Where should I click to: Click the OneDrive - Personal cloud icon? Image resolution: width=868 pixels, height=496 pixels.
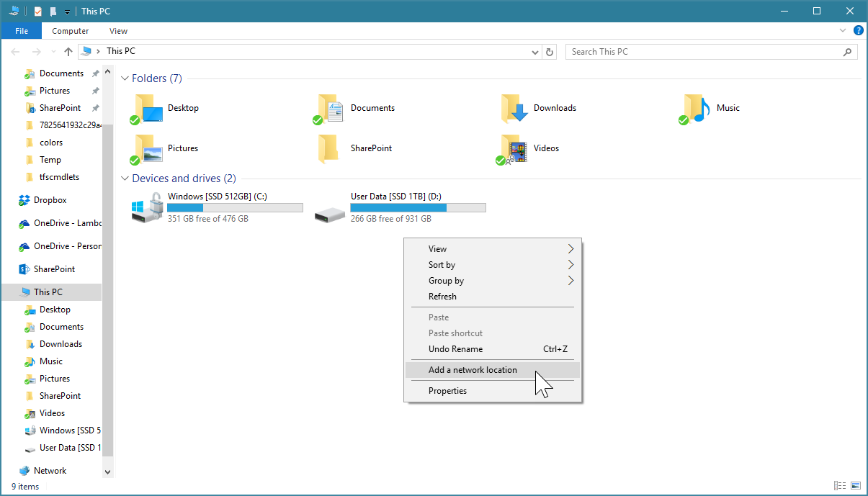tap(24, 246)
